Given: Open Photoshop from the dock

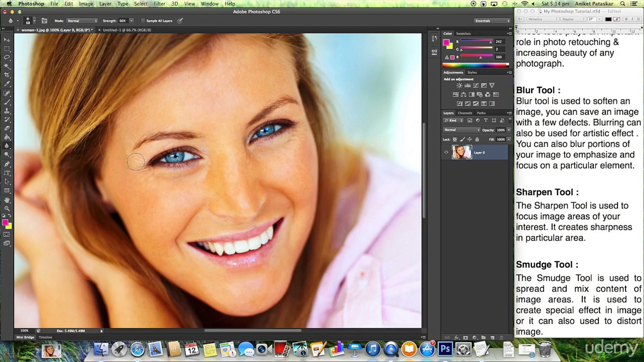Looking at the screenshot, I should [x=445, y=350].
